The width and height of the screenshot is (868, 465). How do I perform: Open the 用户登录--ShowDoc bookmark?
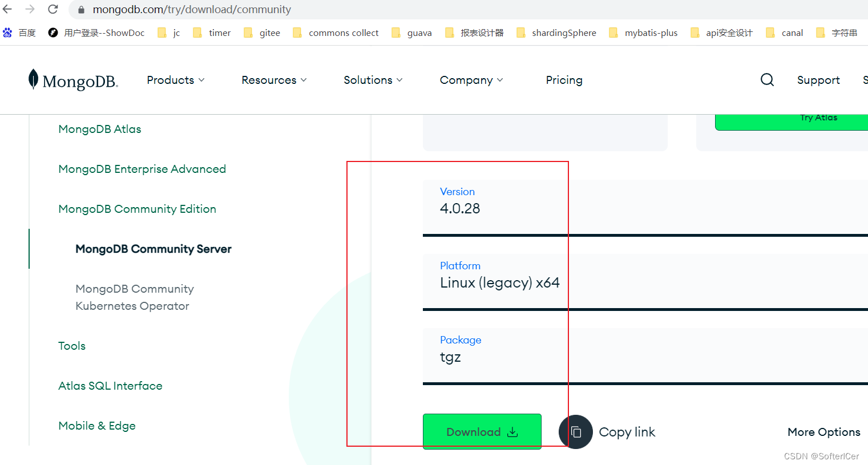point(96,33)
